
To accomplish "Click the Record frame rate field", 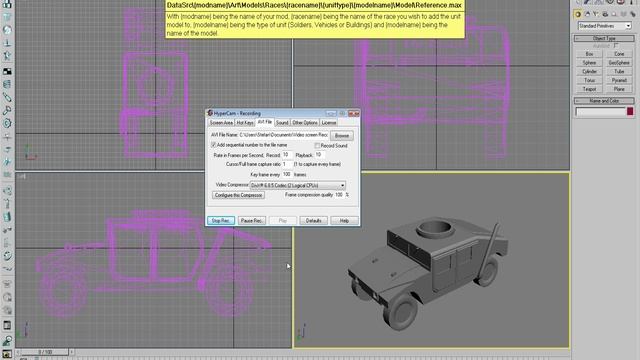I will [287, 155].
